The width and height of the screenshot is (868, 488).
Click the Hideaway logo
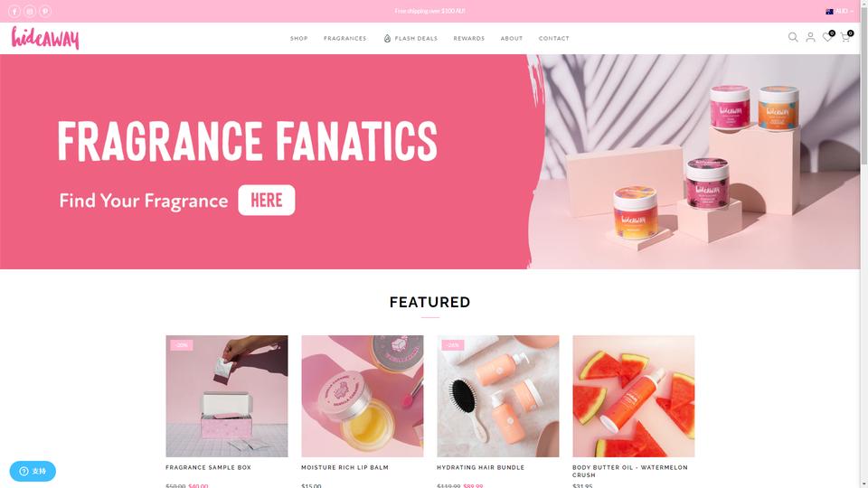[45, 38]
